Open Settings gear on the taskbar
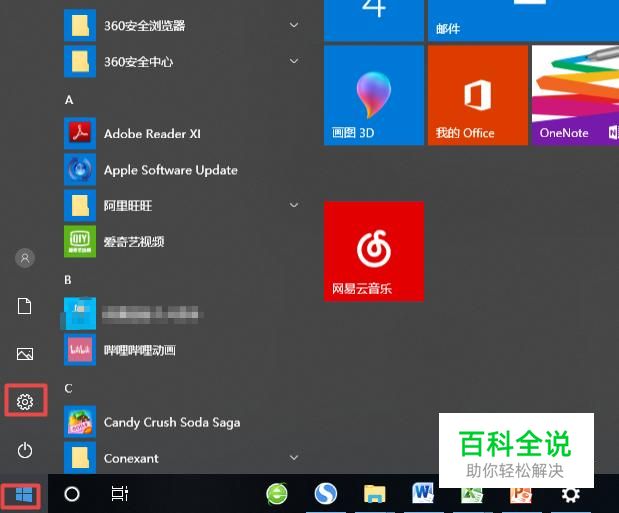This screenshot has width=619, height=513. (570, 494)
